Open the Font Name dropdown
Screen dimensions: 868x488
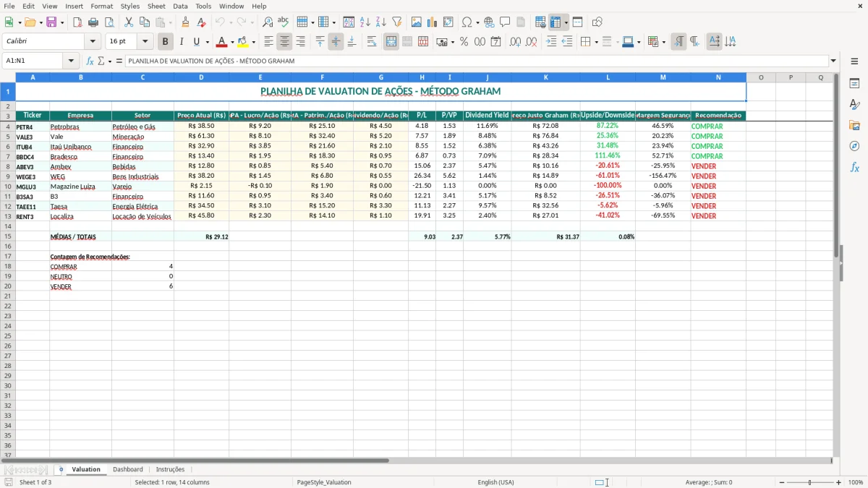93,42
